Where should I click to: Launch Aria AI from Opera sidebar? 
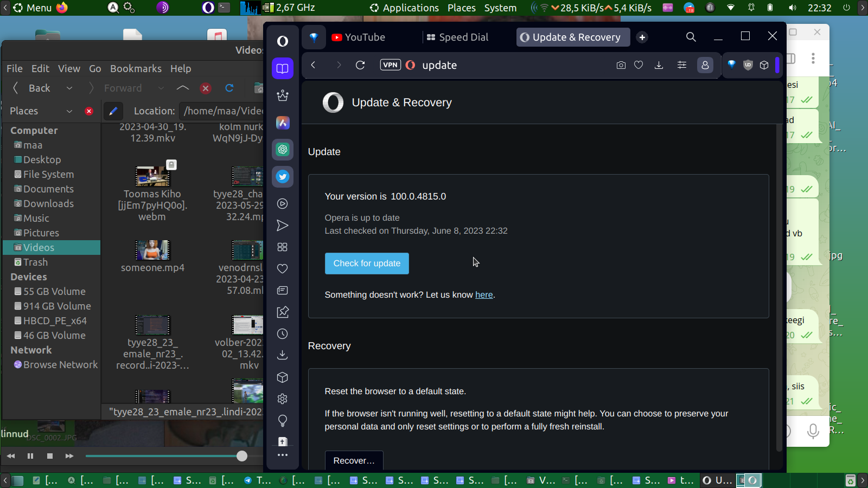pyautogui.click(x=283, y=123)
